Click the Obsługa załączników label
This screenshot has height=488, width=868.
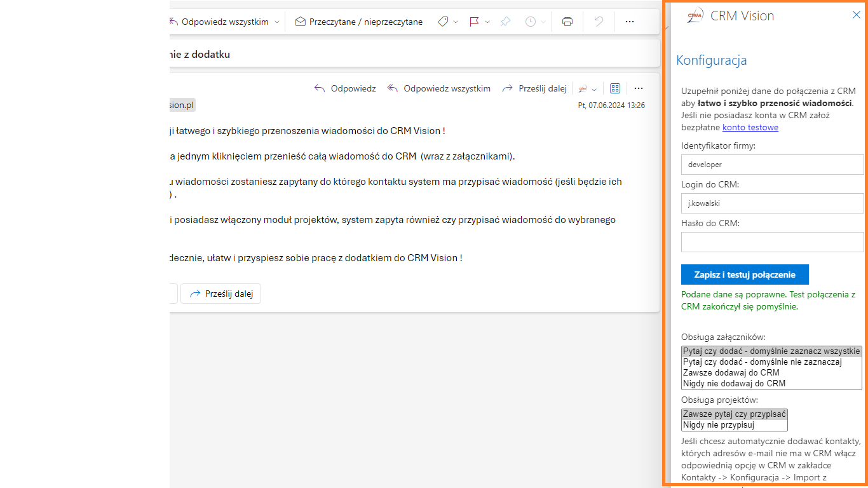[723, 337]
